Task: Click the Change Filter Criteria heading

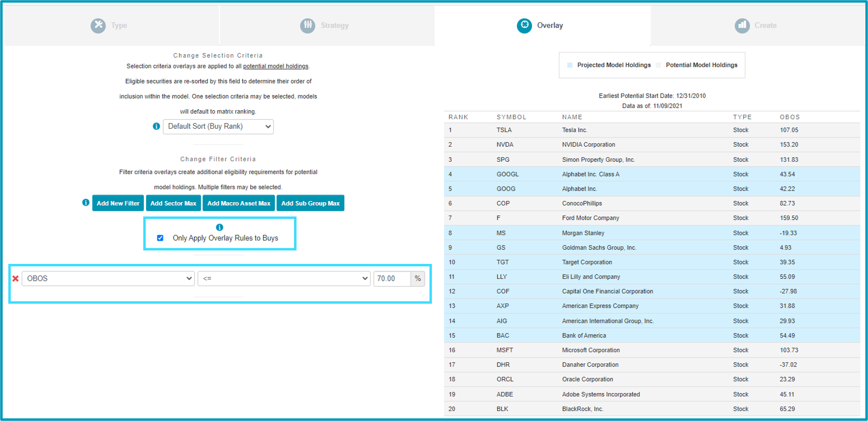Action: 218,159
